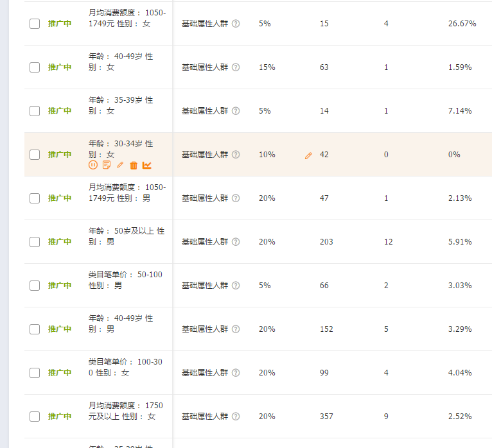Click 推广中 status in the 35-39岁 女 row

pos(60,111)
